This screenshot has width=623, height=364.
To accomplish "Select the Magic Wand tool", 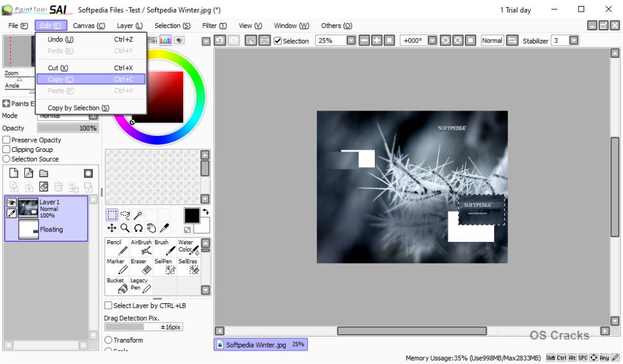I will pos(138,215).
